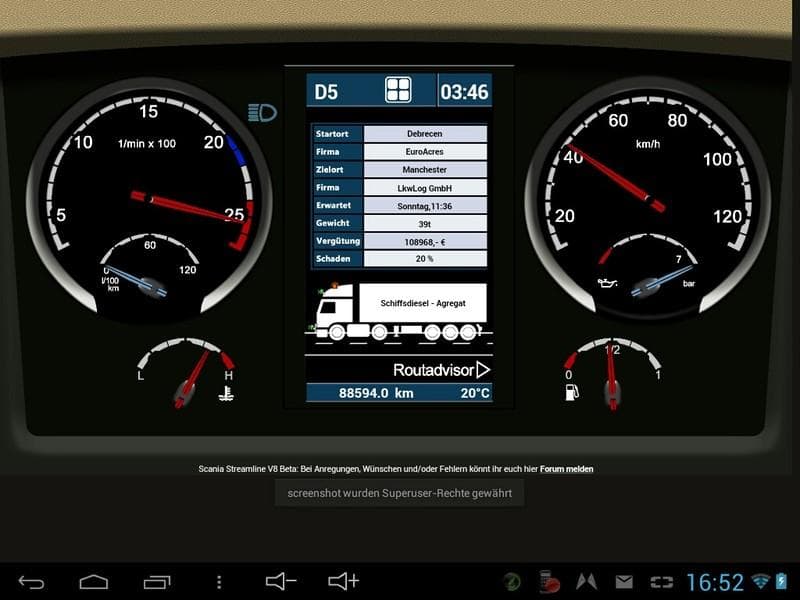800x600 pixels.
Task: Open the mail envelope notification icon
Action: (624, 582)
